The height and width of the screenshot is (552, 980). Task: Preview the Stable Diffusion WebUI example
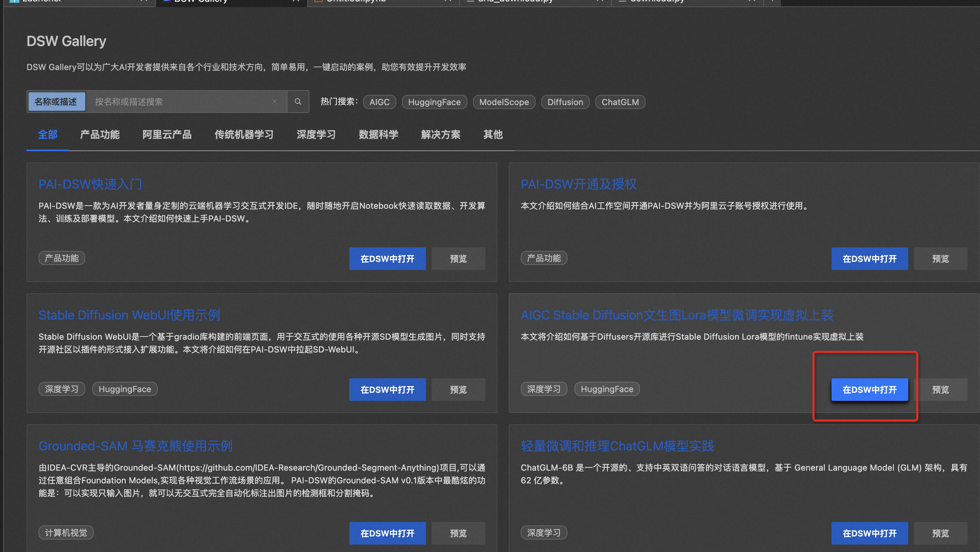click(x=458, y=390)
